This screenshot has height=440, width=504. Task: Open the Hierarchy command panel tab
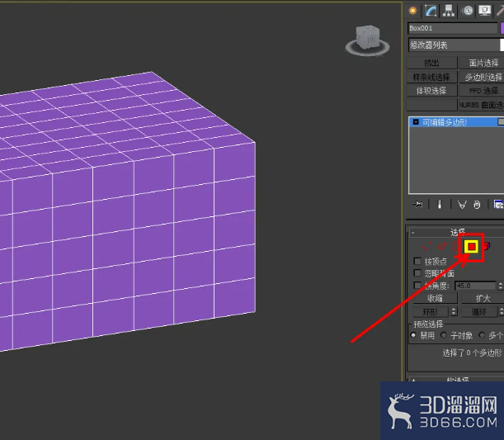coord(449,11)
